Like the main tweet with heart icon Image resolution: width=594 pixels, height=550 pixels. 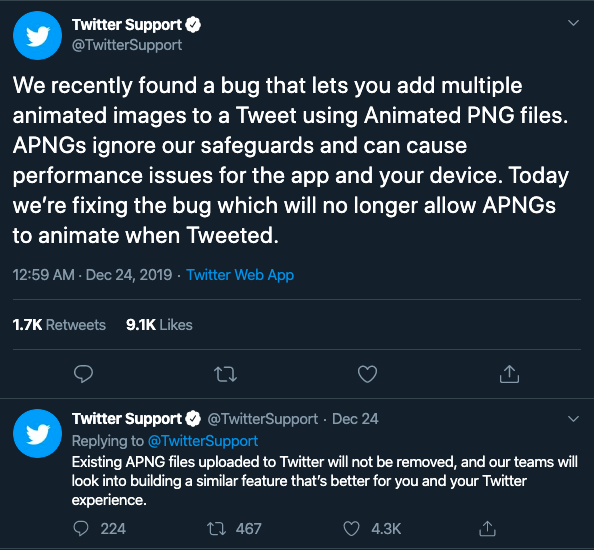coord(367,374)
